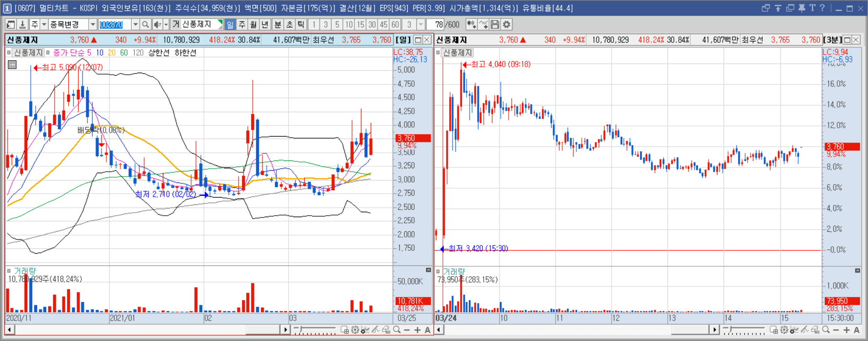Open help with the question mark icon
Viewport: 868px width, 341px height.
tap(822, 8)
